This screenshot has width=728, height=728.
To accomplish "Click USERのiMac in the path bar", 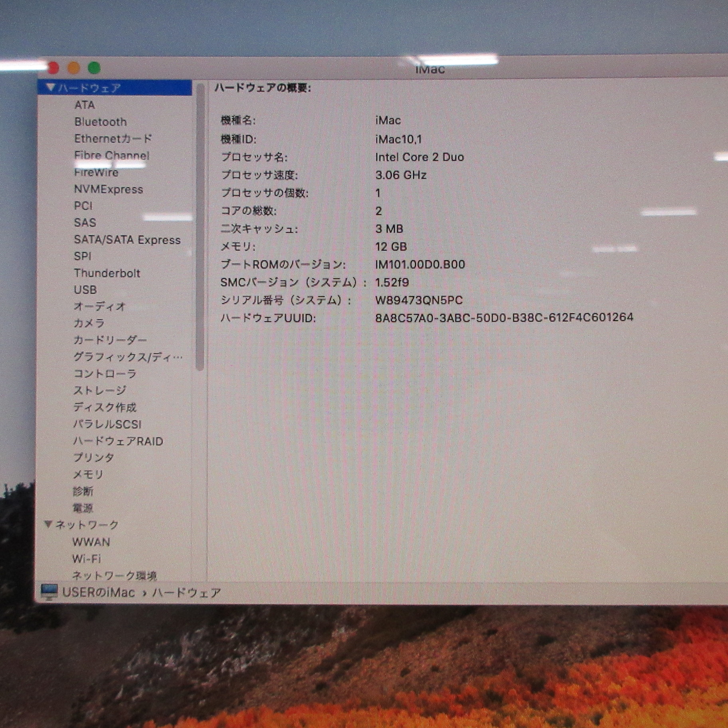I will (99, 592).
